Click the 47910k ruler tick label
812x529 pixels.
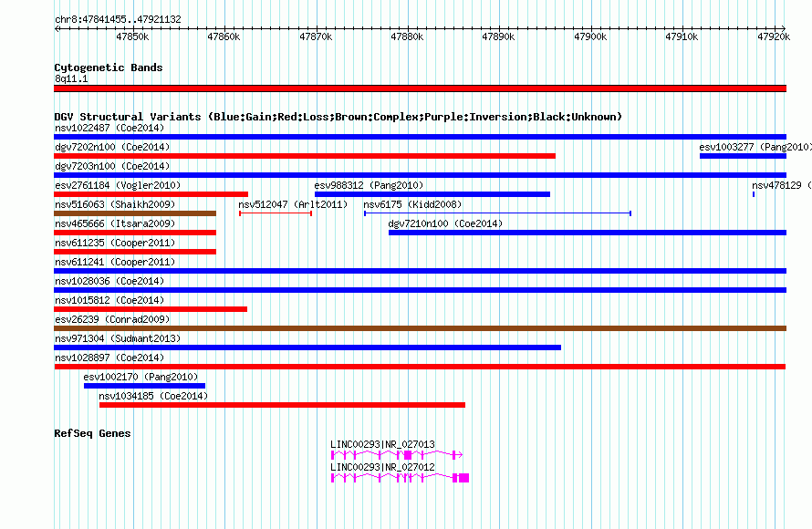[x=682, y=37]
